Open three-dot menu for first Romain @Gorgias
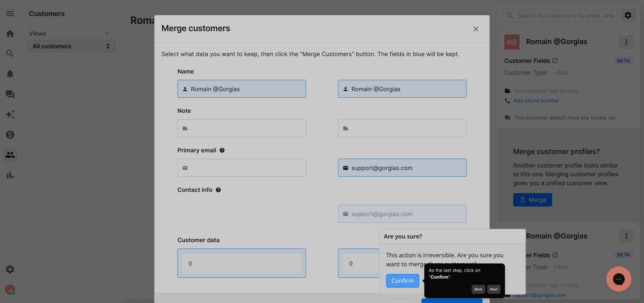Image resolution: width=644 pixels, height=303 pixels. pos(626,42)
